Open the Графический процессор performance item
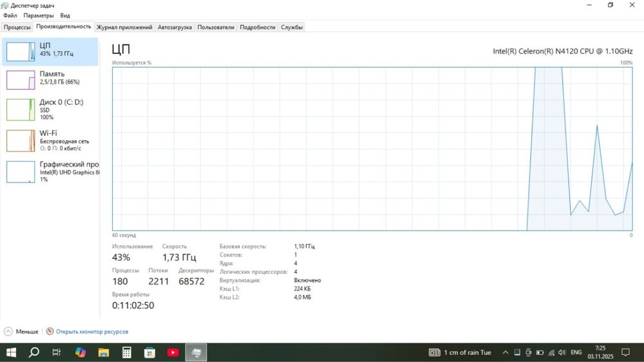Screen dimensions: 644x362 click(x=50, y=172)
